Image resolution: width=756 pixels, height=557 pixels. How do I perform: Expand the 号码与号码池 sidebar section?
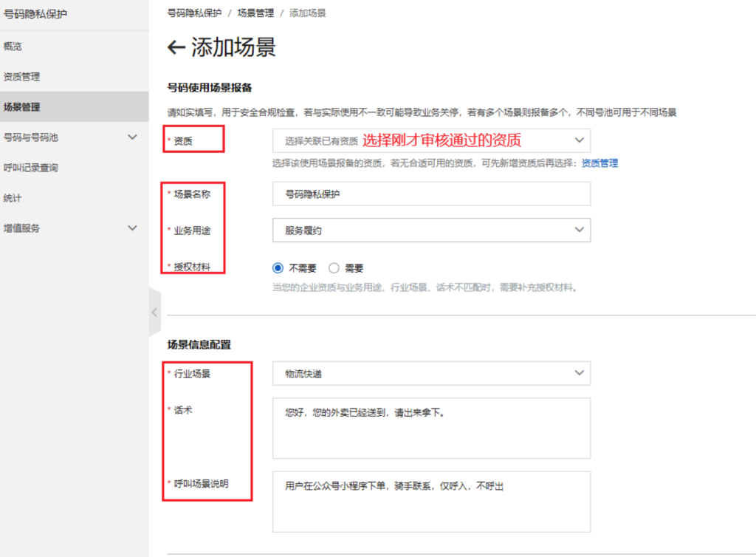tap(133, 137)
